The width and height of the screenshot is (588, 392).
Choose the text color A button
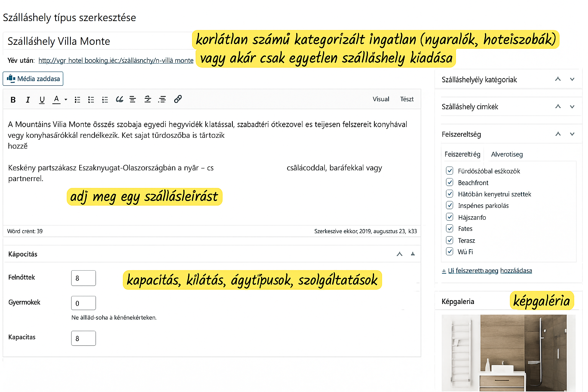(56, 100)
